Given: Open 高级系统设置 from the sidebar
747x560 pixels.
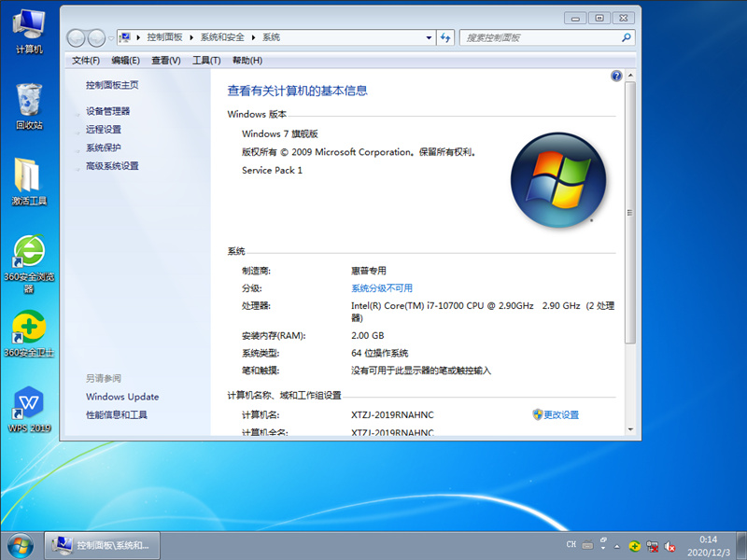Looking at the screenshot, I should 112,166.
